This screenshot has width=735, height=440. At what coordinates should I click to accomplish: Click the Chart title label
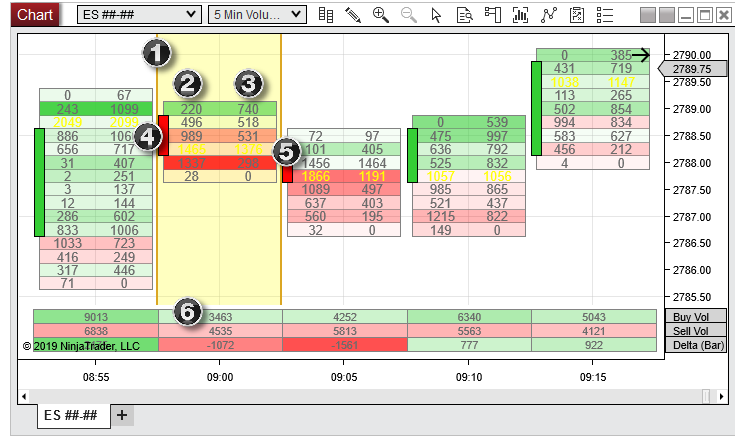35,15
